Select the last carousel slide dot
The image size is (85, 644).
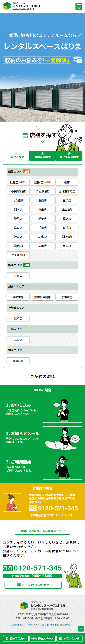(49, 126)
